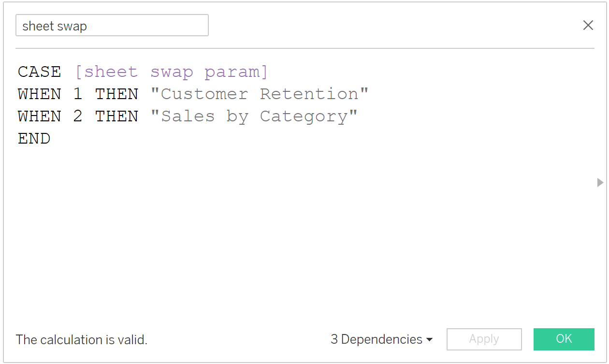Click the OK button
The height and width of the screenshot is (364, 609).
coord(564,339)
